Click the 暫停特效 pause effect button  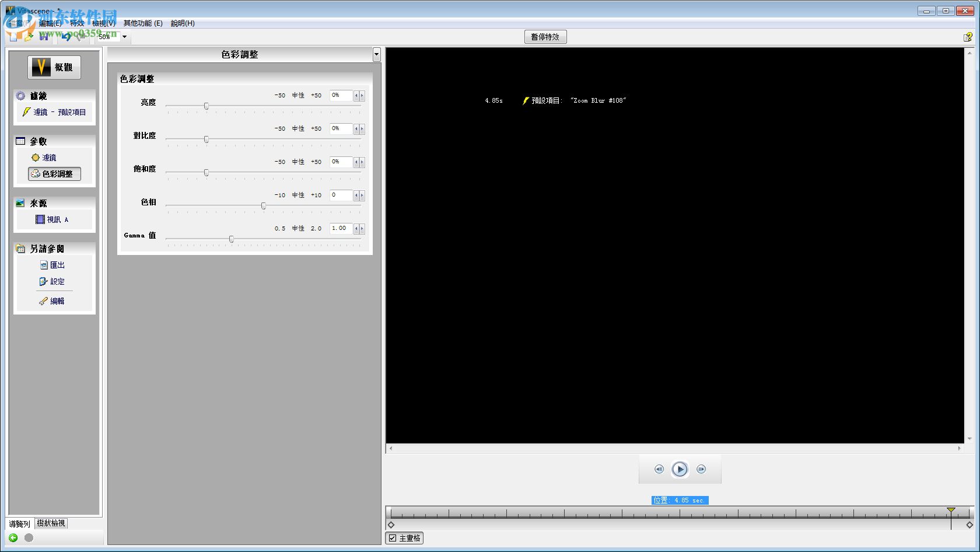pyautogui.click(x=545, y=37)
